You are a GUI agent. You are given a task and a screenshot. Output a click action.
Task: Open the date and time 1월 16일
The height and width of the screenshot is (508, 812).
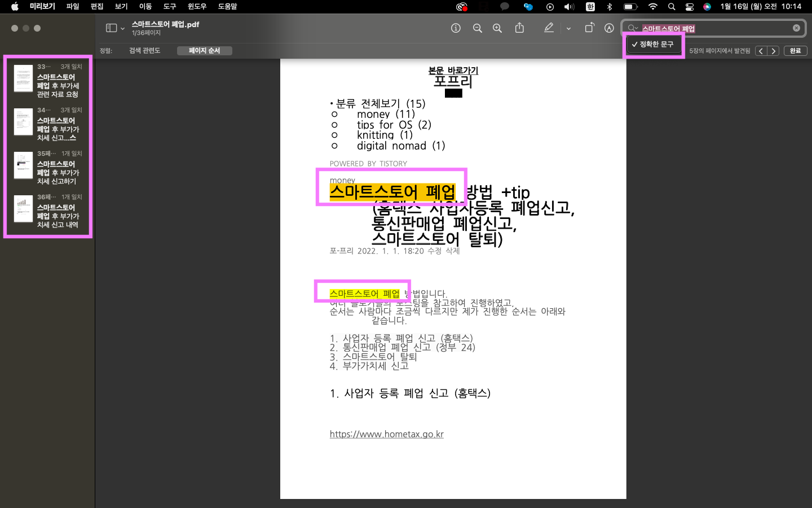(x=761, y=7)
